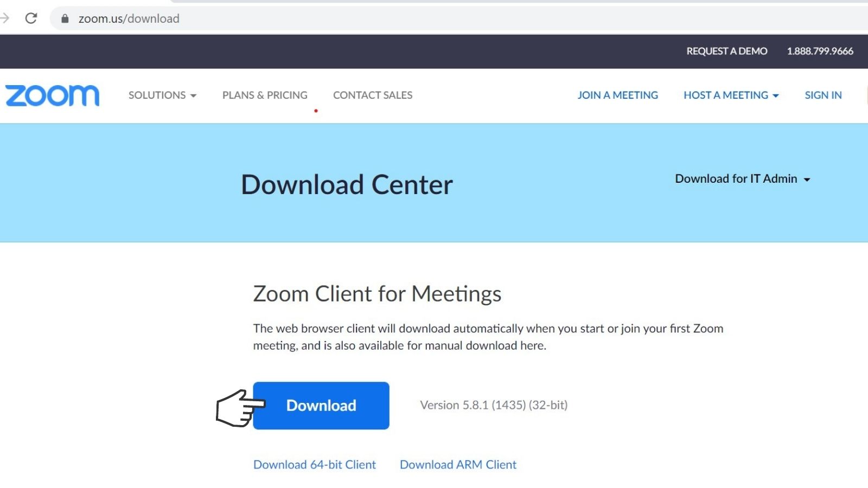This screenshot has height=488, width=868.
Task: Click the Download Center heading
Action: (x=347, y=185)
